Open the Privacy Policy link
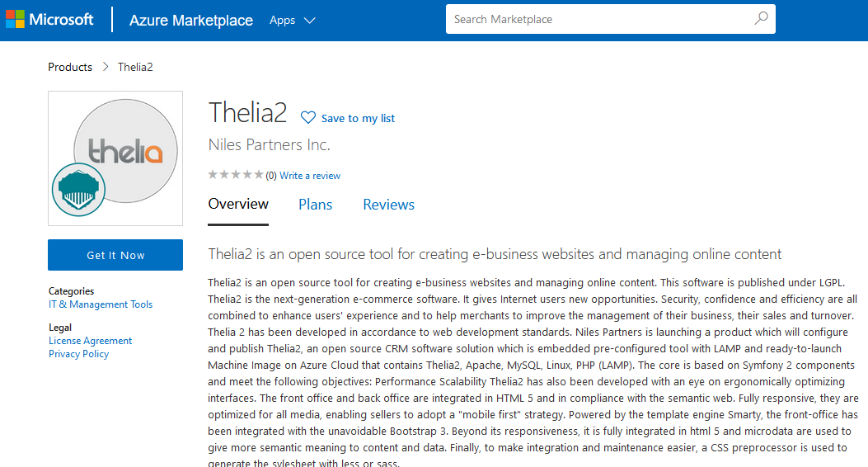 pos(78,354)
